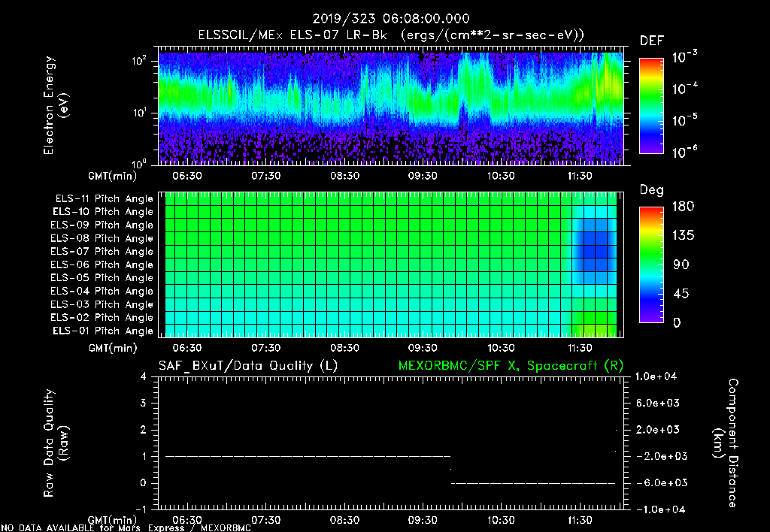Screen dimensions: 770x532
Task: Select the ELS-11 Pitch Angle row label
Action: 104,199
